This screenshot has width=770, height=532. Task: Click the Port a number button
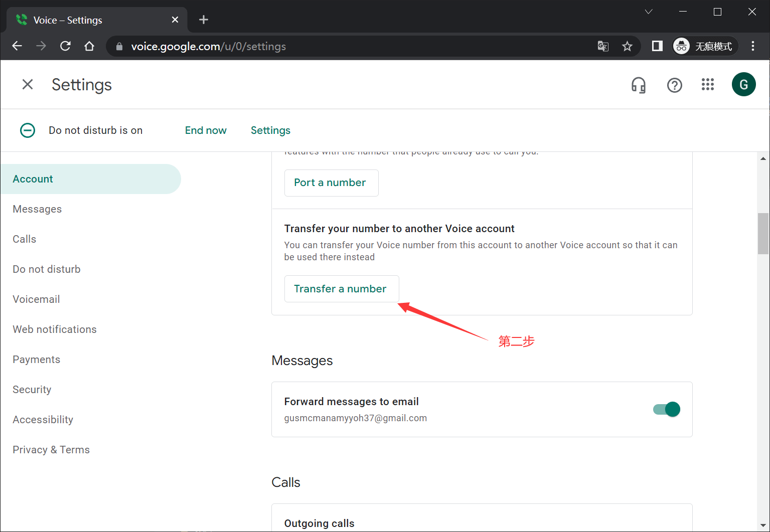(331, 183)
